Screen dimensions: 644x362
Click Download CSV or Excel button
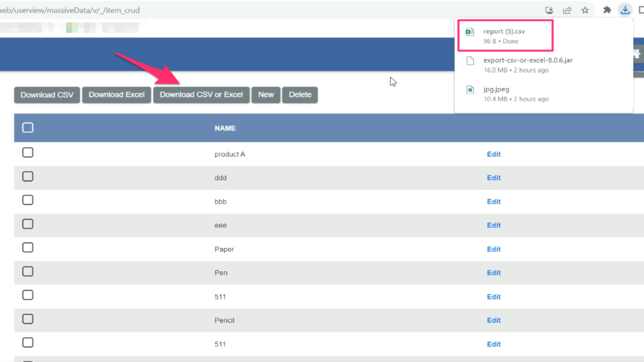point(201,95)
